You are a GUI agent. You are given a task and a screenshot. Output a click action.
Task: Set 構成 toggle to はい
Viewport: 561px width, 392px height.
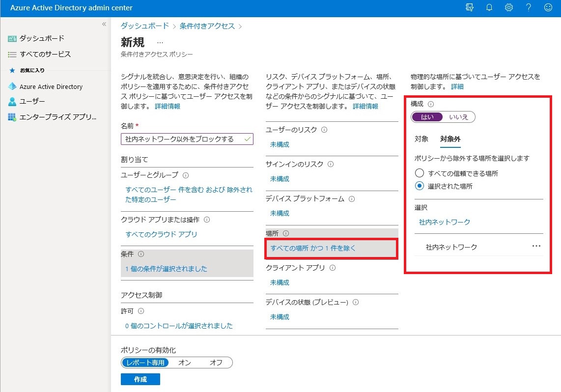coord(427,117)
